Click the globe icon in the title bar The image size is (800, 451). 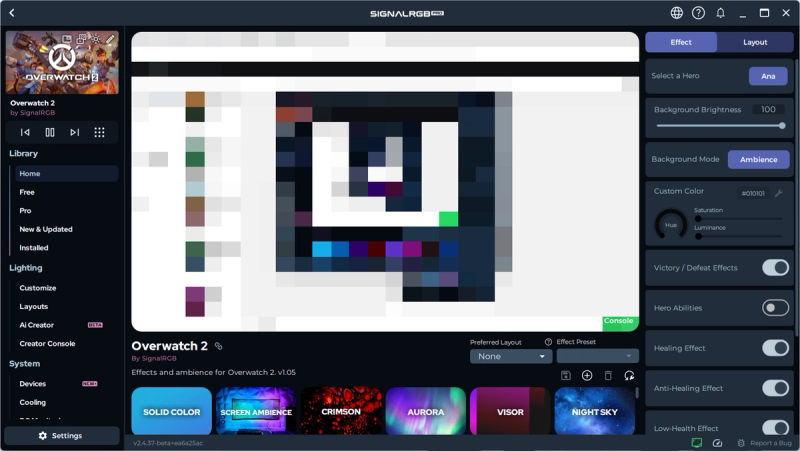[x=677, y=13]
